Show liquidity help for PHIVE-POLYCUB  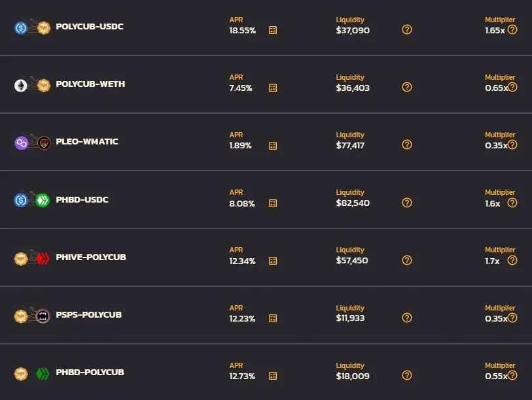(x=407, y=260)
